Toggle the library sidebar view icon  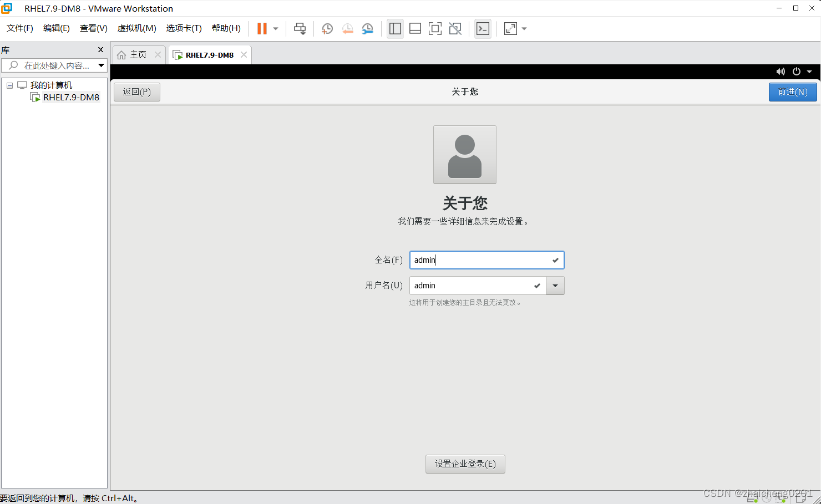point(396,29)
